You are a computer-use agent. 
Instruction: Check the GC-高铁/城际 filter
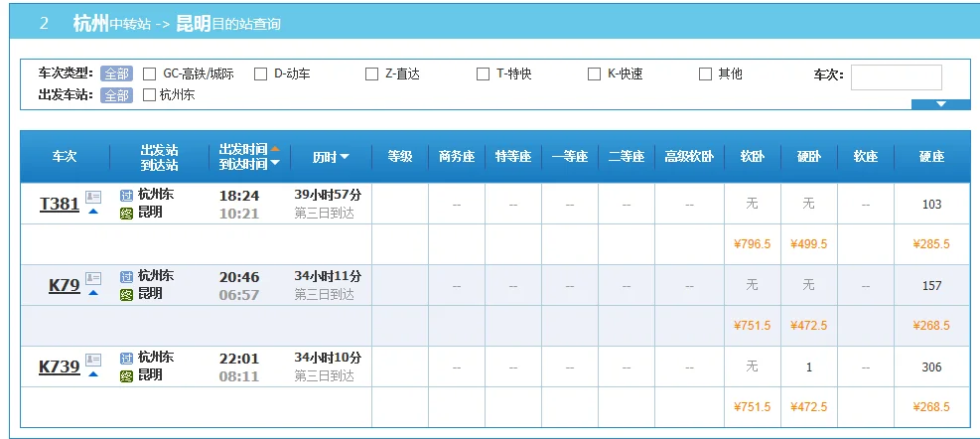[x=149, y=74]
